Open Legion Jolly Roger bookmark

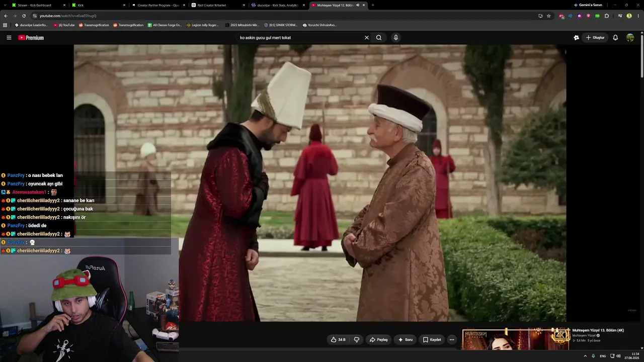pos(203,25)
